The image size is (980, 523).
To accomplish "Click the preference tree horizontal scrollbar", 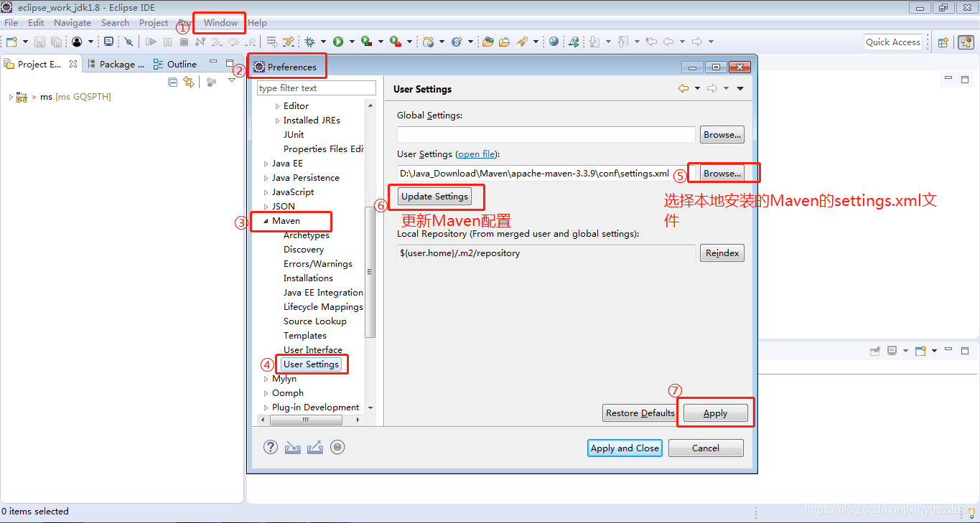I will [305, 419].
